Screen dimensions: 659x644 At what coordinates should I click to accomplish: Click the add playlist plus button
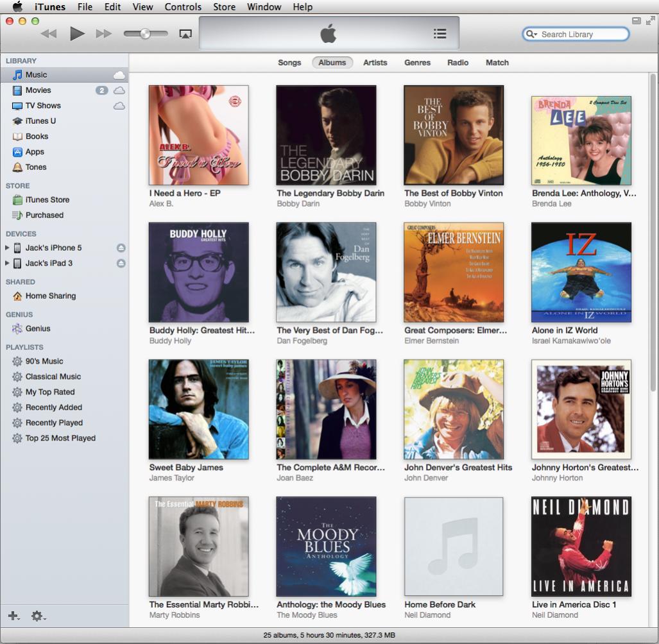pyautogui.click(x=13, y=616)
